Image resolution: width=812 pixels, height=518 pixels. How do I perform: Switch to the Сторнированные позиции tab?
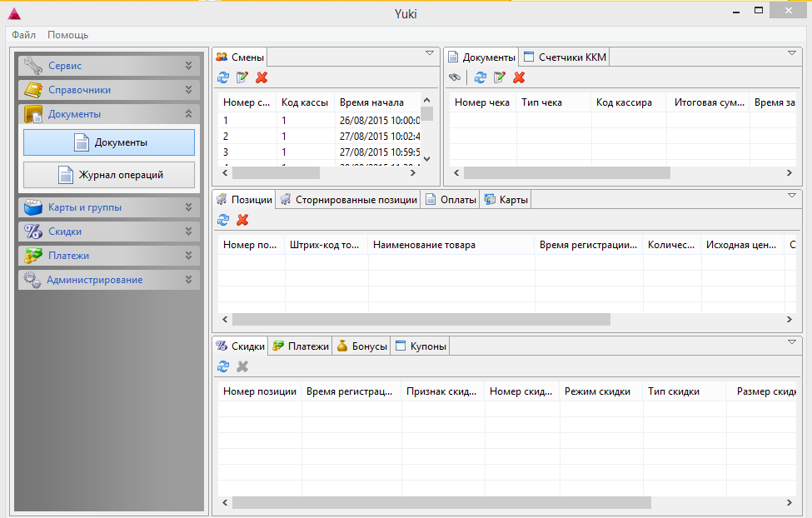[348, 200]
